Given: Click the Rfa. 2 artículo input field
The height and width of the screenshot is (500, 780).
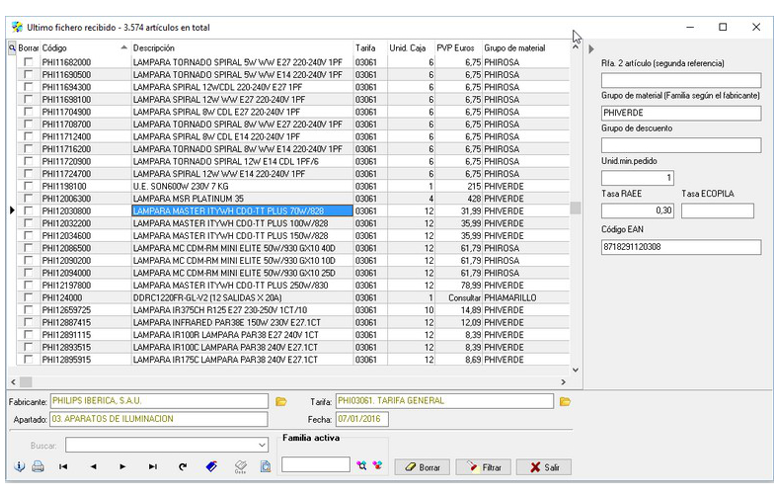Looking at the screenshot, I should click(681, 80).
